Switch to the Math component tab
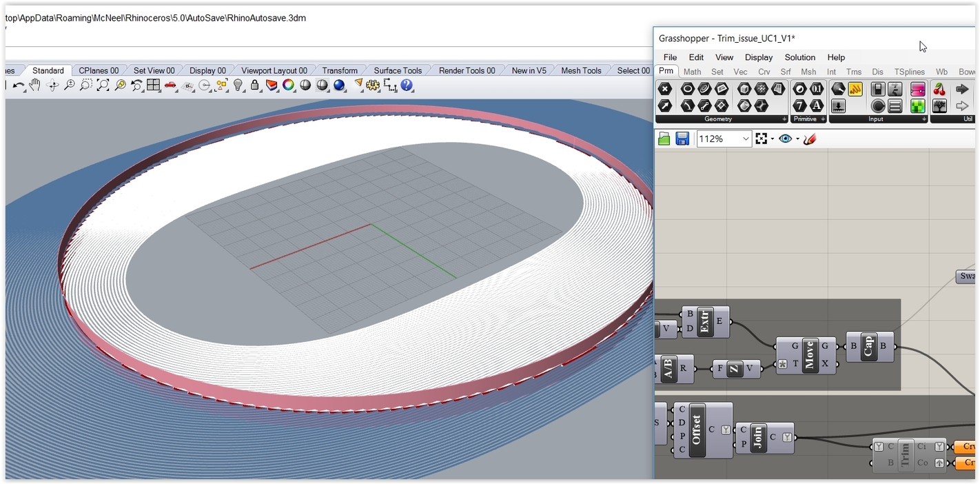The image size is (980, 484). pyautogui.click(x=692, y=72)
